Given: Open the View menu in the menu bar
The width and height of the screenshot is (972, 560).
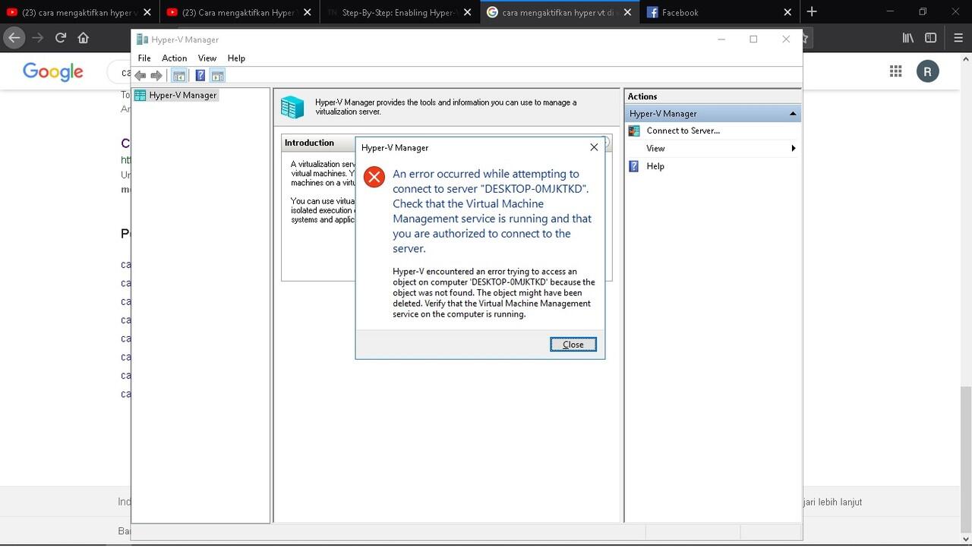Looking at the screenshot, I should coord(207,58).
